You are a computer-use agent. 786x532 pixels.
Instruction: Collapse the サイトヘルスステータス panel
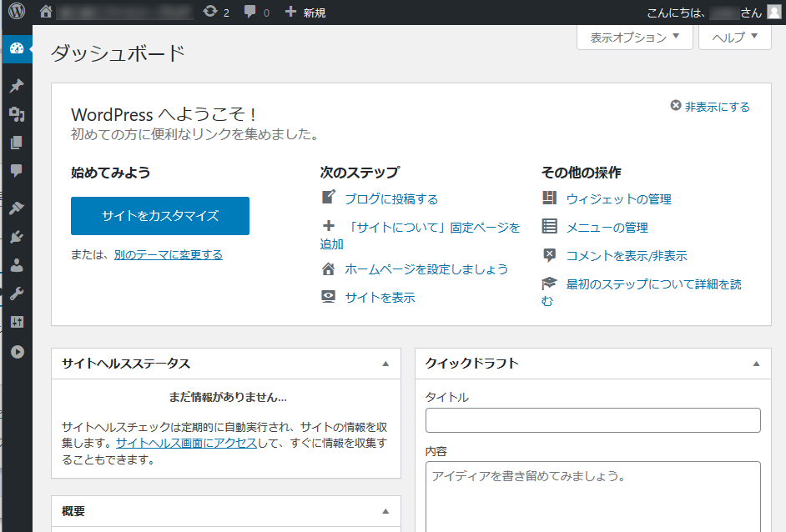coord(385,364)
